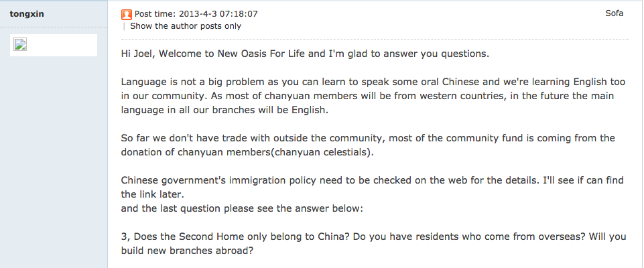This screenshot has width=644, height=268.
Task: Click the line about Chinese government's immigration policy
Action: click(373, 180)
